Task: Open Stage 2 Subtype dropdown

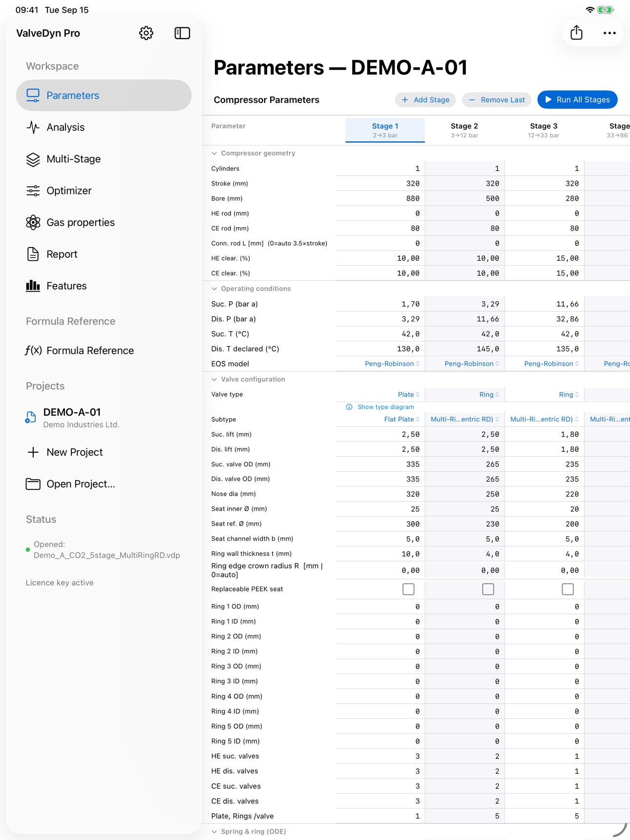Action: (x=465, y=420)
